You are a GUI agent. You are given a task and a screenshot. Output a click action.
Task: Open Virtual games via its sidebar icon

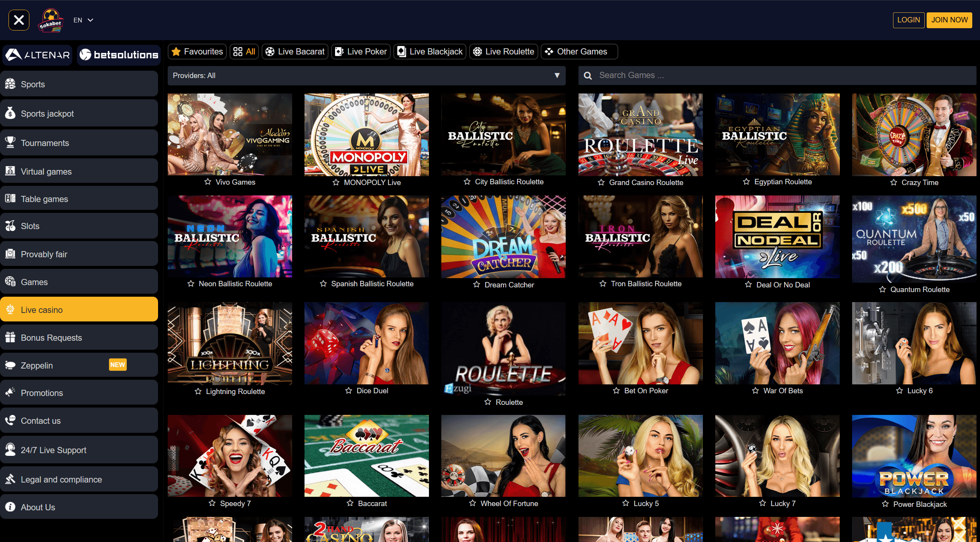11,171
